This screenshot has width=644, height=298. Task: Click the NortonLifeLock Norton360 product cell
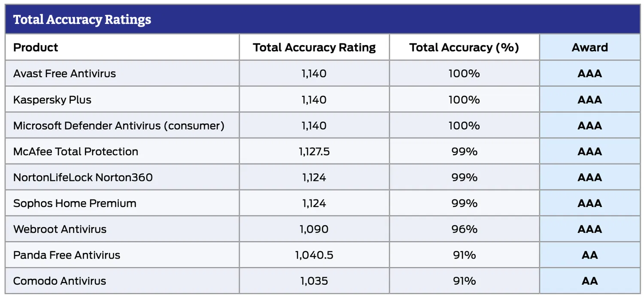pyautogui.click(x=83, y=177)
